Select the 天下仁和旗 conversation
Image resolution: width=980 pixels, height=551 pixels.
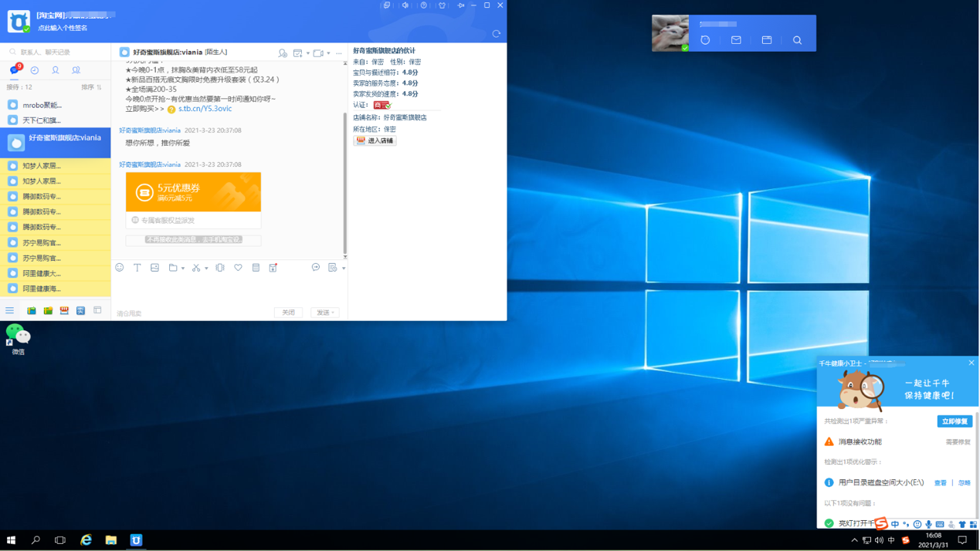pyautogui.click(x=56, y=120)
